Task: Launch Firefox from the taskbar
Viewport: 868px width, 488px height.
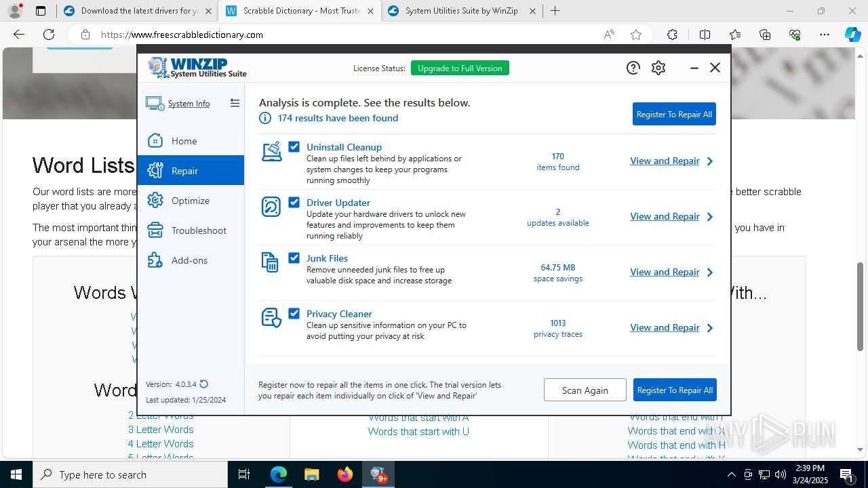Action: 345,474
